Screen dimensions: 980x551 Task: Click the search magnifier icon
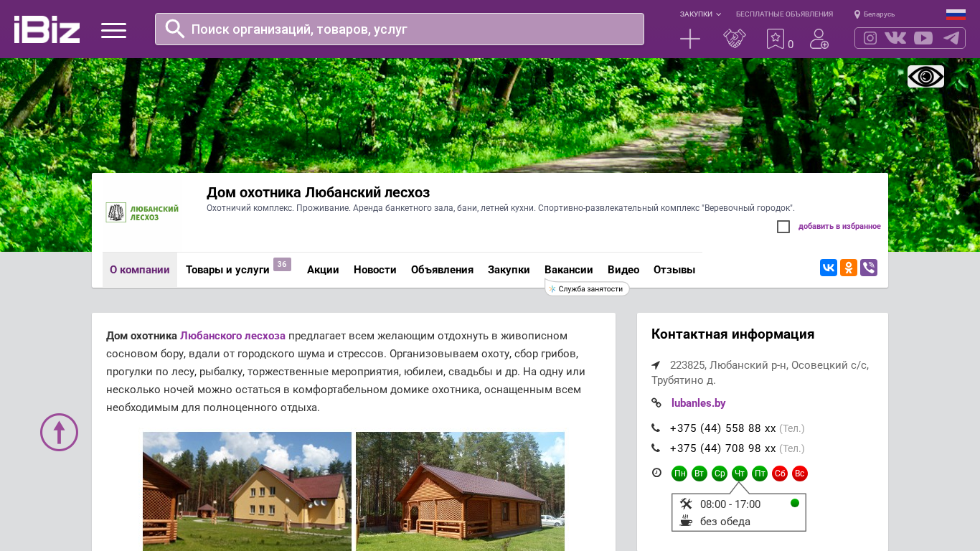(x=175, y=29)
